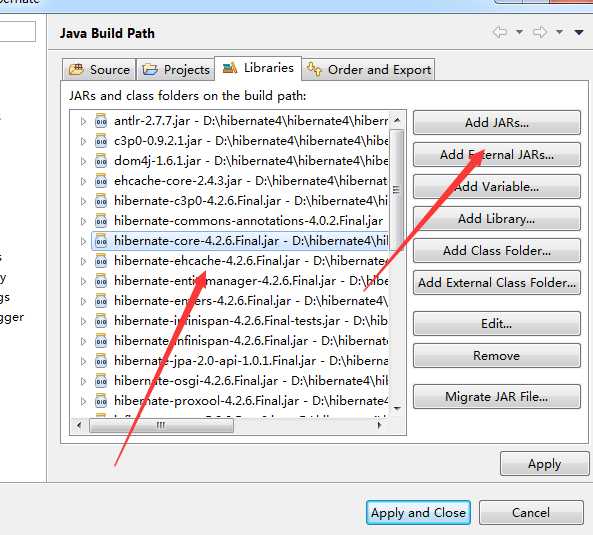Go forward using the right navigation arrow
Viewport: 593px width, 535px height.
click(540, 33)
